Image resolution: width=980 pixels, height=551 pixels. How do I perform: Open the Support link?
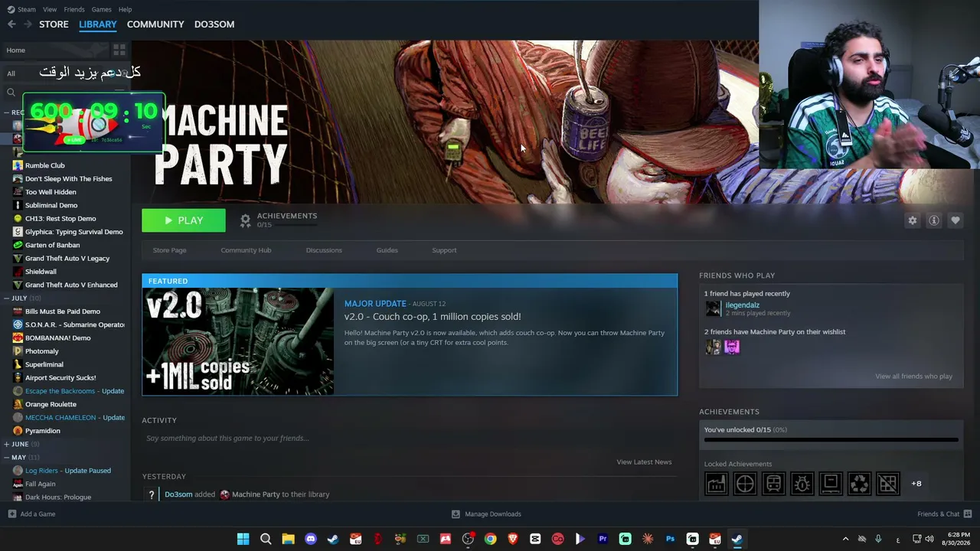[x=444, y=250]
